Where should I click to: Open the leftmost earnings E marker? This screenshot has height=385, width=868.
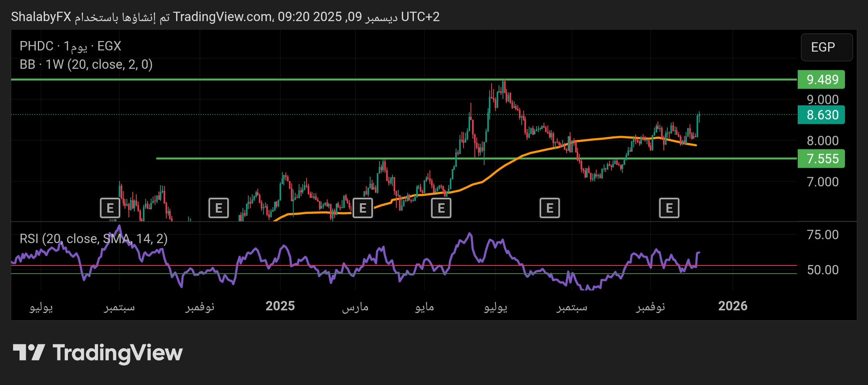point(110,208)
